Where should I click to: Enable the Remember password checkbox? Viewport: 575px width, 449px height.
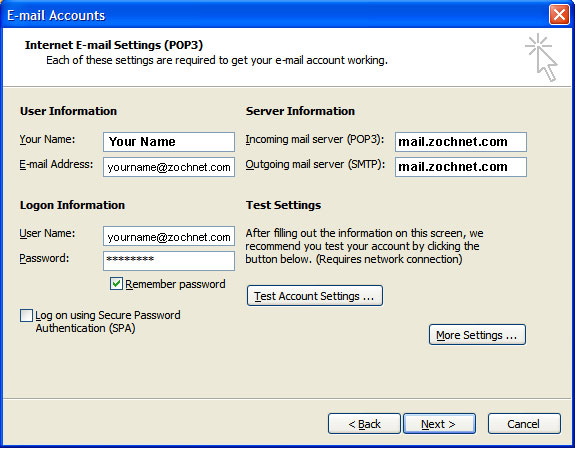point(116,284)
